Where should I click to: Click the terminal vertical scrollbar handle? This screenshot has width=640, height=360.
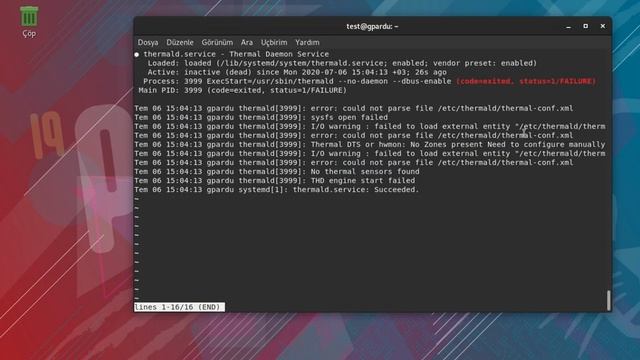(609, 300)
